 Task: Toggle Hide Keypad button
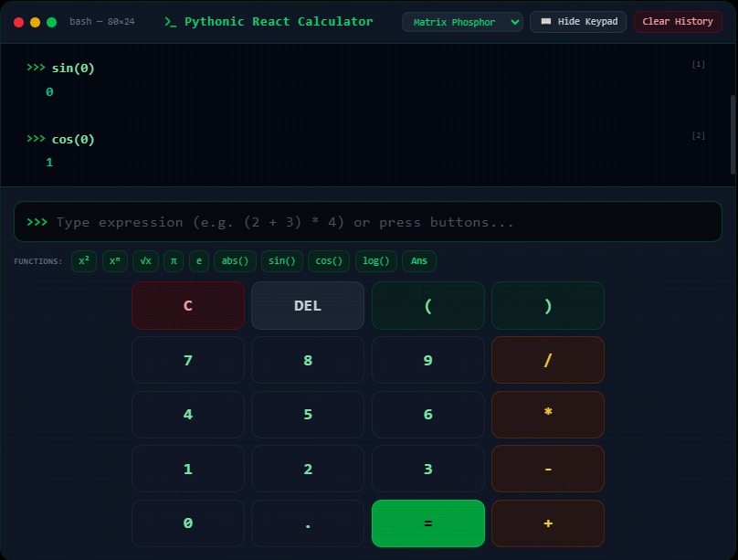578,22
